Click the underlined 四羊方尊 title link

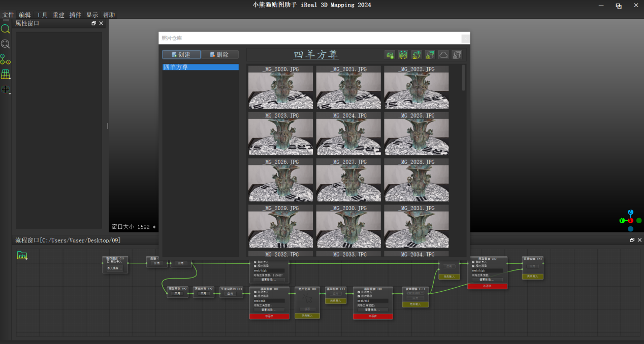(x=316, y=54)
